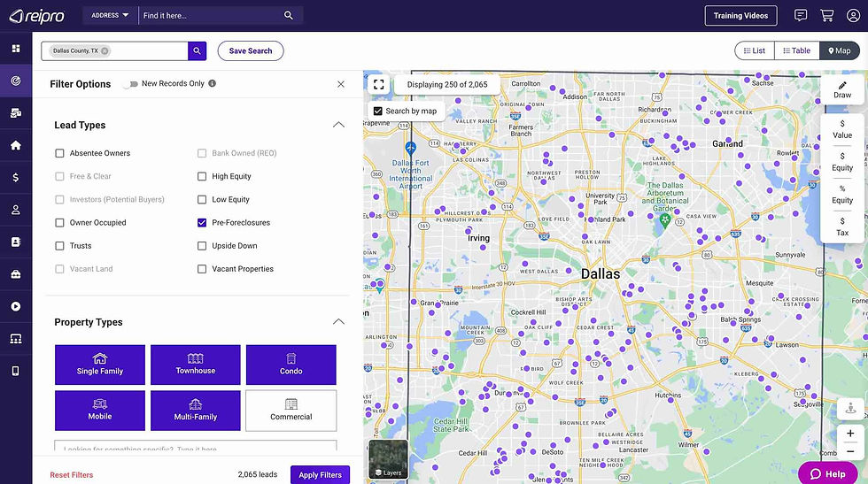Viewport: 868px width, 484px height.
Task: Collapse the Property Types section
Action: pos(338,322)
